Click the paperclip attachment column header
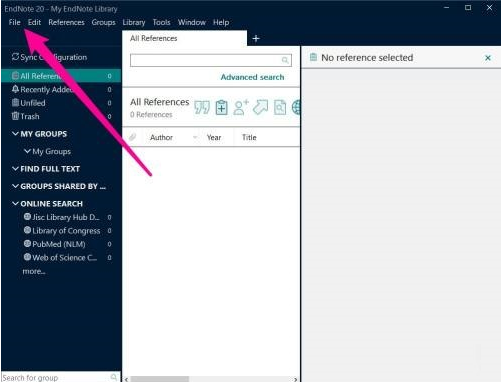Viewport: 503px width, 382px height. (x=133, y=137)
